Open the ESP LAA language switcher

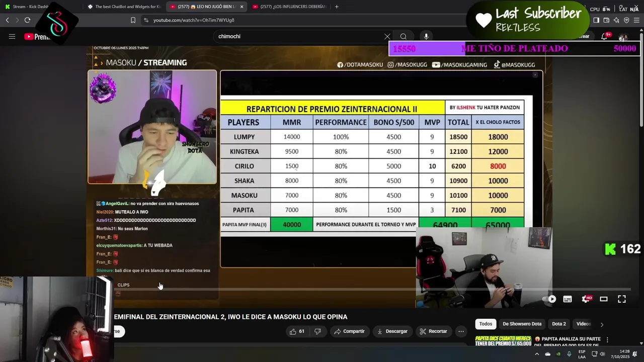point(582,354)
